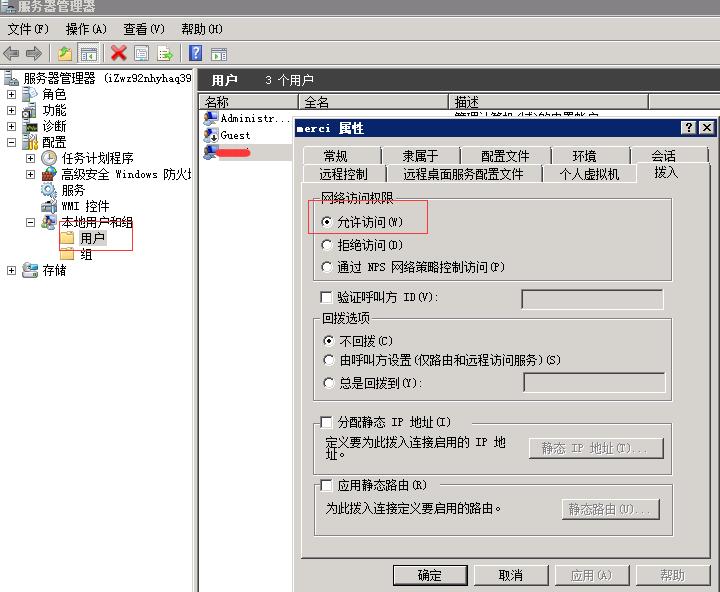Enable 验证呼叫方 ID checkbox
This screenshot has width=720, height=592.
coord(326,297)
